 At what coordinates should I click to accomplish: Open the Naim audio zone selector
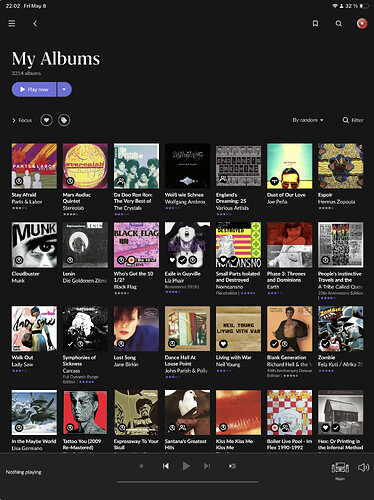(x=340, y=470)
